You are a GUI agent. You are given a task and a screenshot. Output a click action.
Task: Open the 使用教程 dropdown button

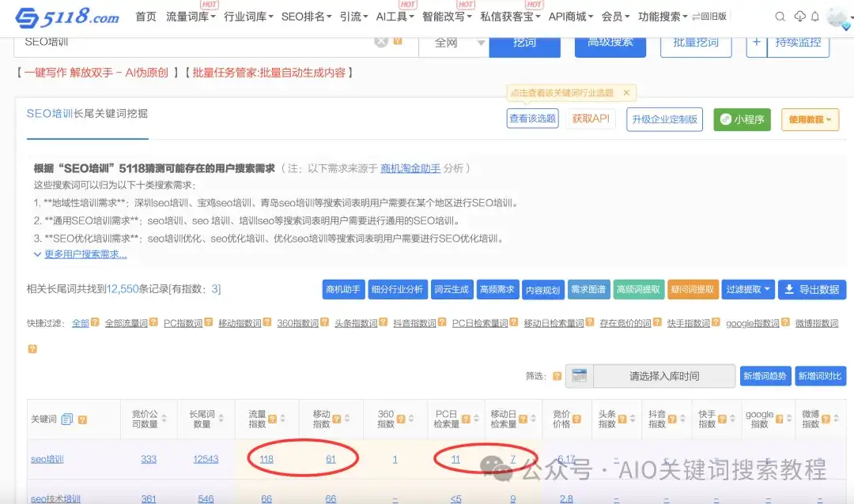pos(810,119)
